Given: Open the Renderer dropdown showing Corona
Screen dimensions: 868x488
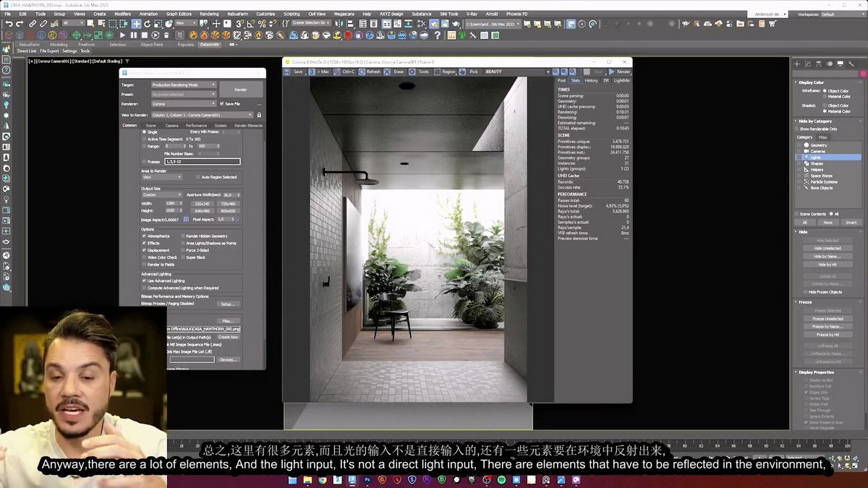Looking at the screenshot, I should [x=184, y=104].
